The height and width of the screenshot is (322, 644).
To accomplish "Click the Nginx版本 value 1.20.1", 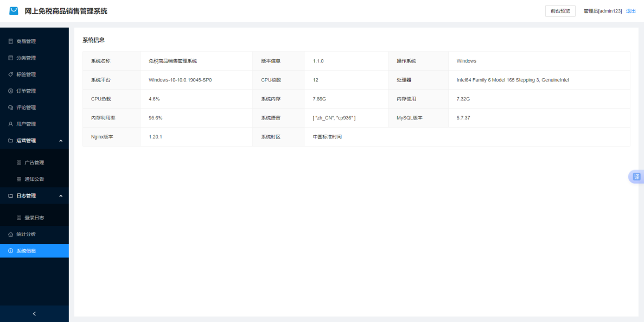I will (x=155, y=136).
